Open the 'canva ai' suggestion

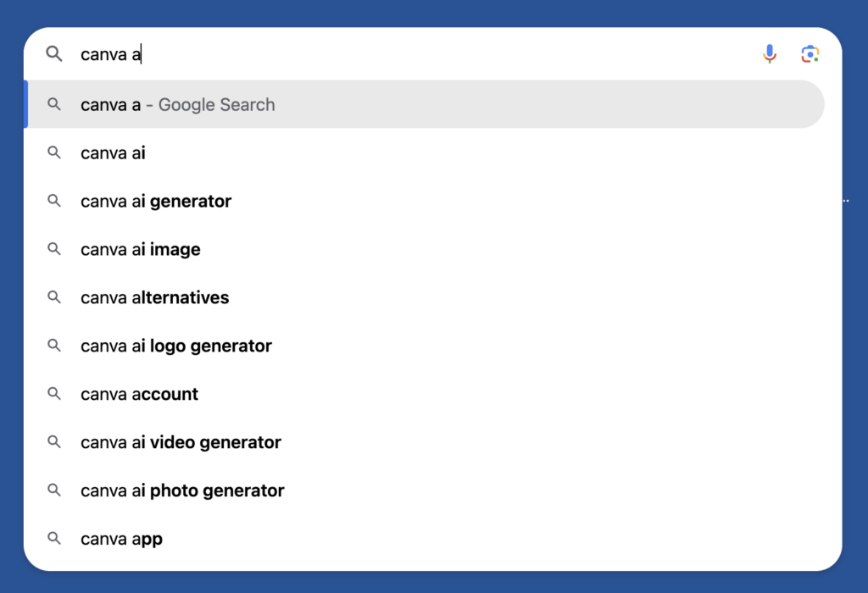[113, 152]
